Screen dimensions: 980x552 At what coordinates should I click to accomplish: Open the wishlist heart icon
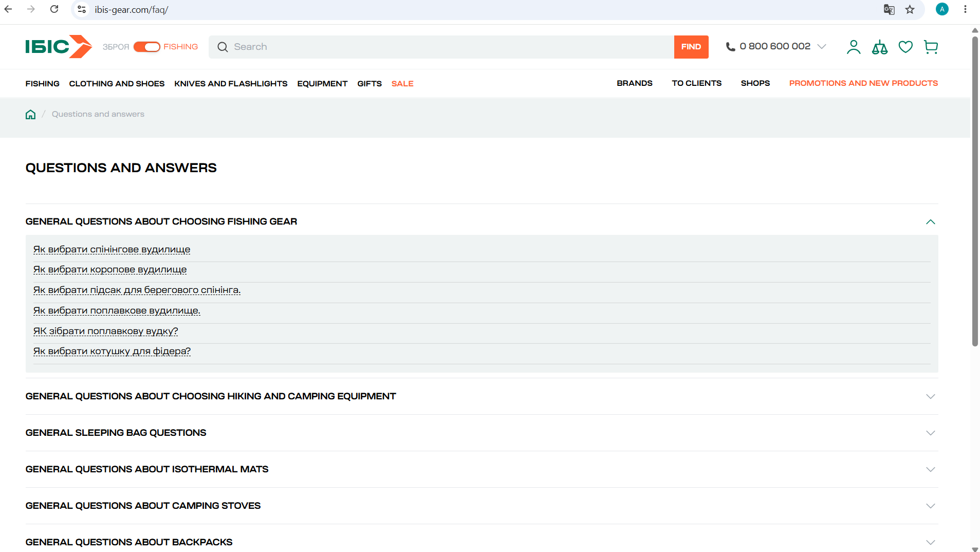click(905, 47)
